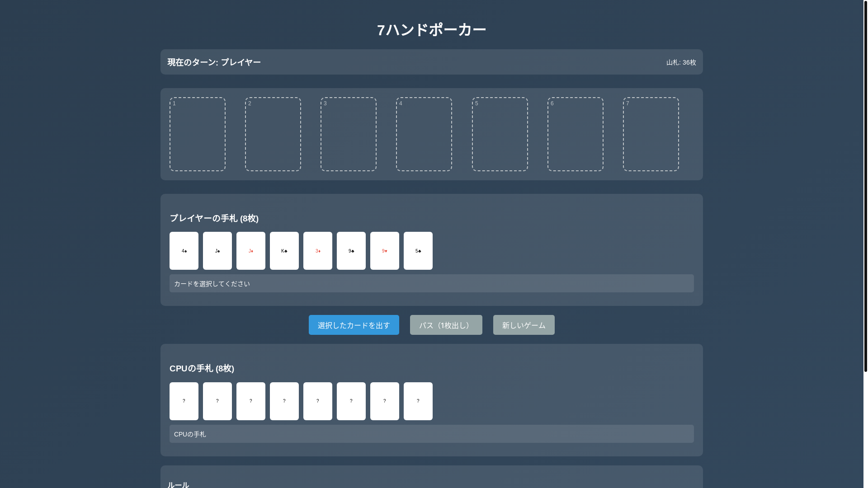
Task: Click the 選択したカードを出す button
Action: tap(354, 325)
